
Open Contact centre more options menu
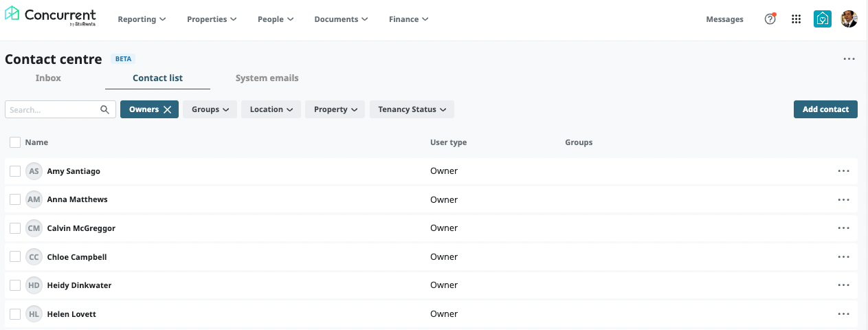[849, 59]
